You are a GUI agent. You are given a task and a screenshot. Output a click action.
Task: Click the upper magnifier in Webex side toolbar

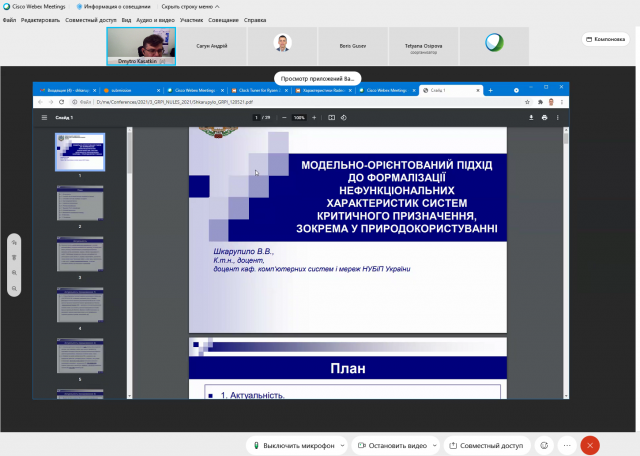(14, 273)
